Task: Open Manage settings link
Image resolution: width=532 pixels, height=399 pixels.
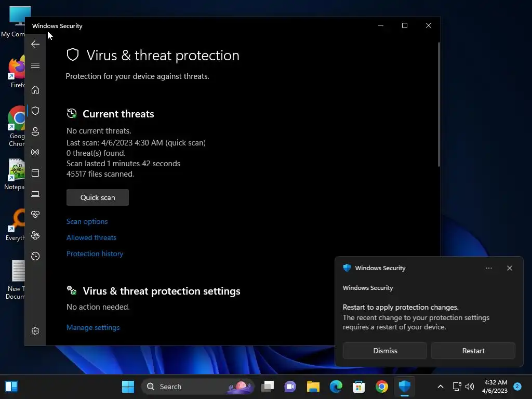Action: pyautogui.click(x=93, y=327)
